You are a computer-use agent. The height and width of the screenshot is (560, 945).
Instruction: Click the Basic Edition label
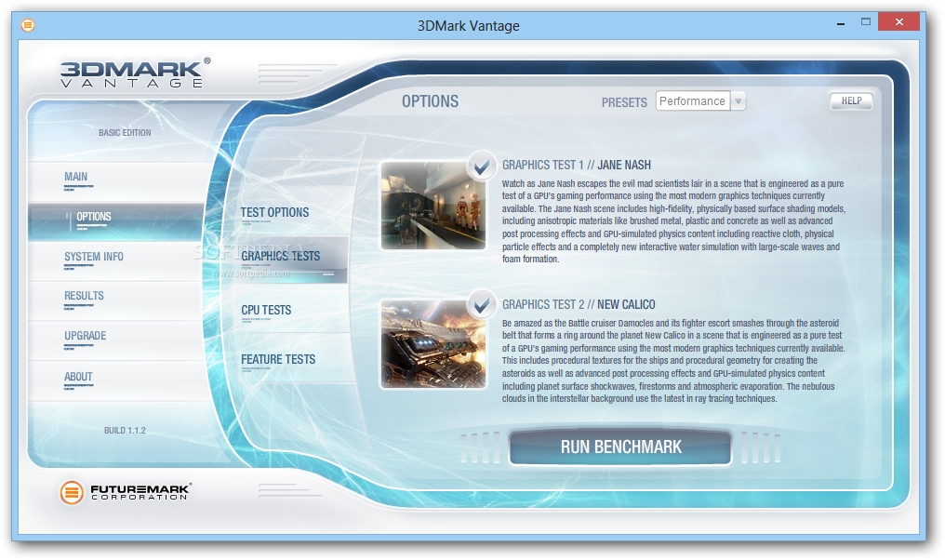125,133
